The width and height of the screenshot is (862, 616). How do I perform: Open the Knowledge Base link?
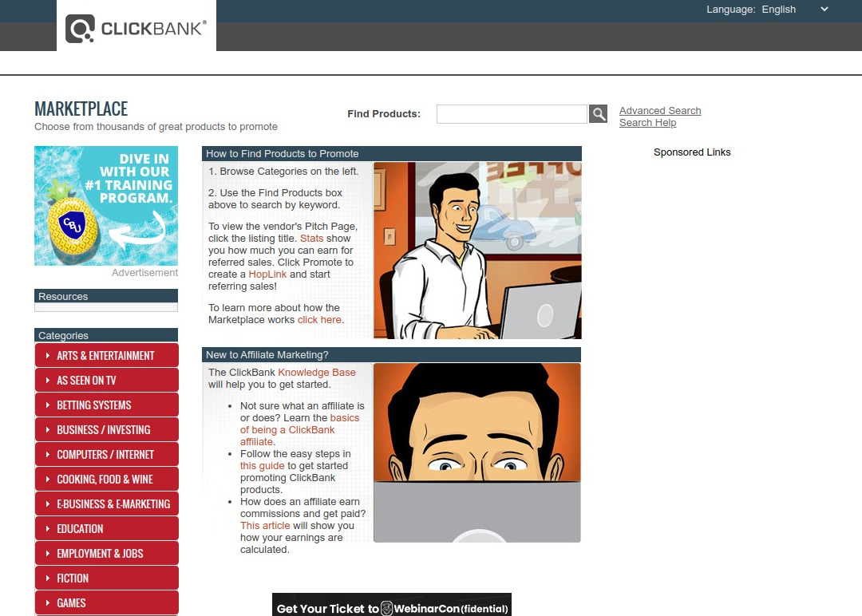(x=317, y=373)
